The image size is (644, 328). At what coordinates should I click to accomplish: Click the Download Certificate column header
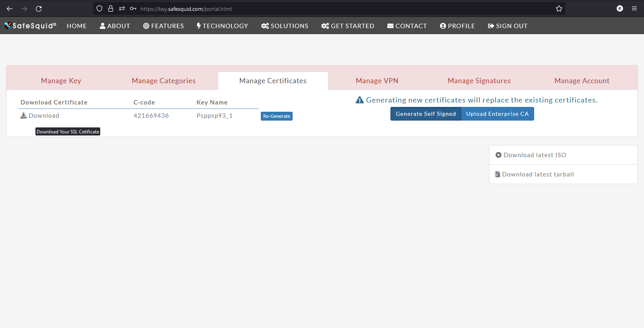54,102
